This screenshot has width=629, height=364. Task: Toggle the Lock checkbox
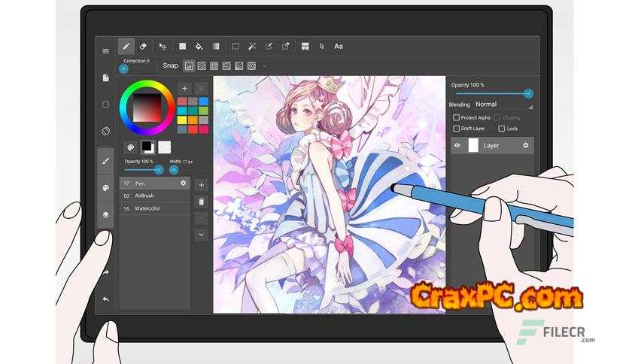502,129
